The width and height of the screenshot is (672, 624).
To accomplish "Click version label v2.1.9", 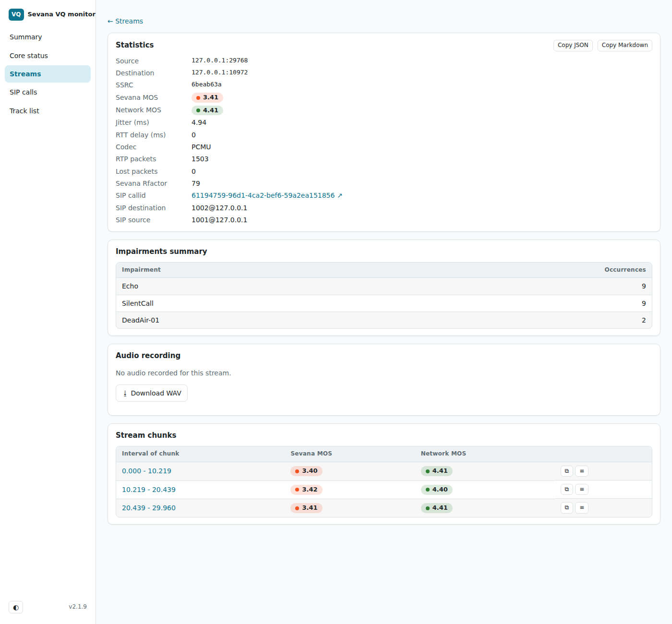I will tap(78, 607).
